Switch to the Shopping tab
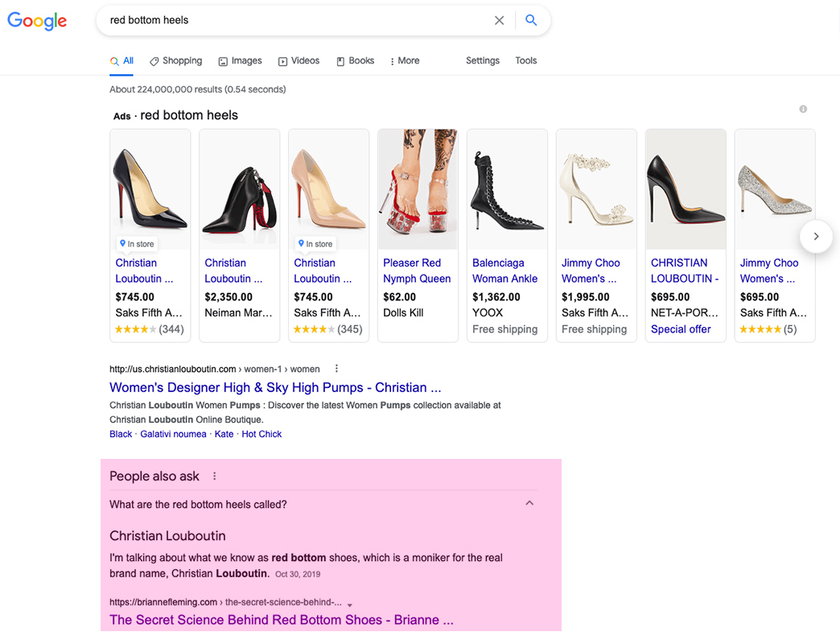This screenshot has width=840, height=636. pyautogui.click(x=175, y=61)
